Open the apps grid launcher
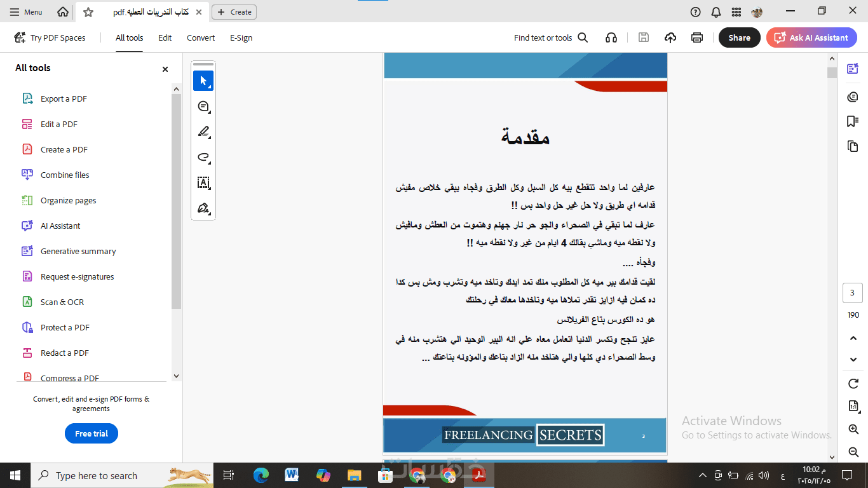The image size is (868, 488). click(x=736, y=11)
